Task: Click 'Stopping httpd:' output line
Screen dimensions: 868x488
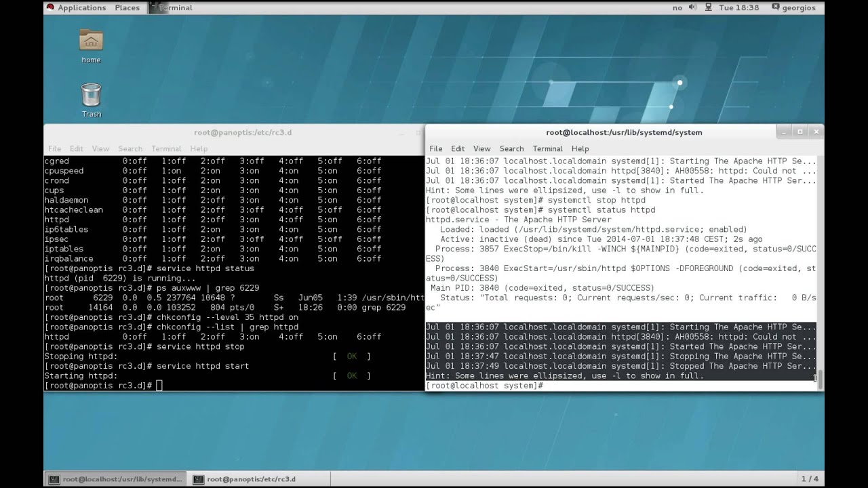Action: click(x=81, y=357)
